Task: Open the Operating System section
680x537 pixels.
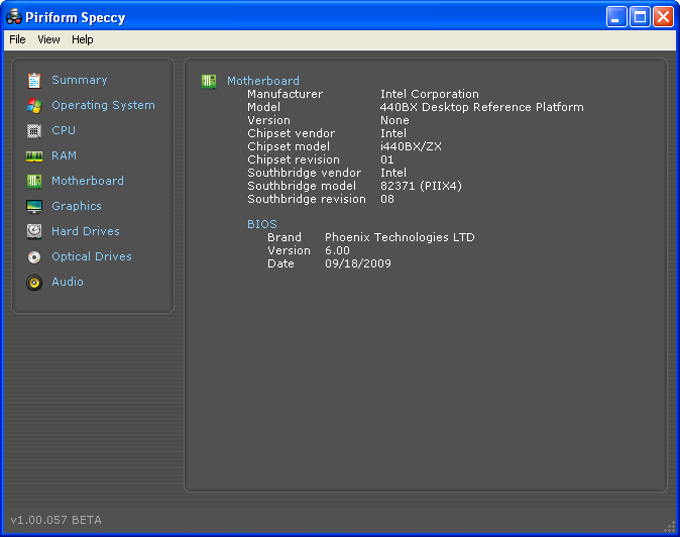Action: (103, 105)
